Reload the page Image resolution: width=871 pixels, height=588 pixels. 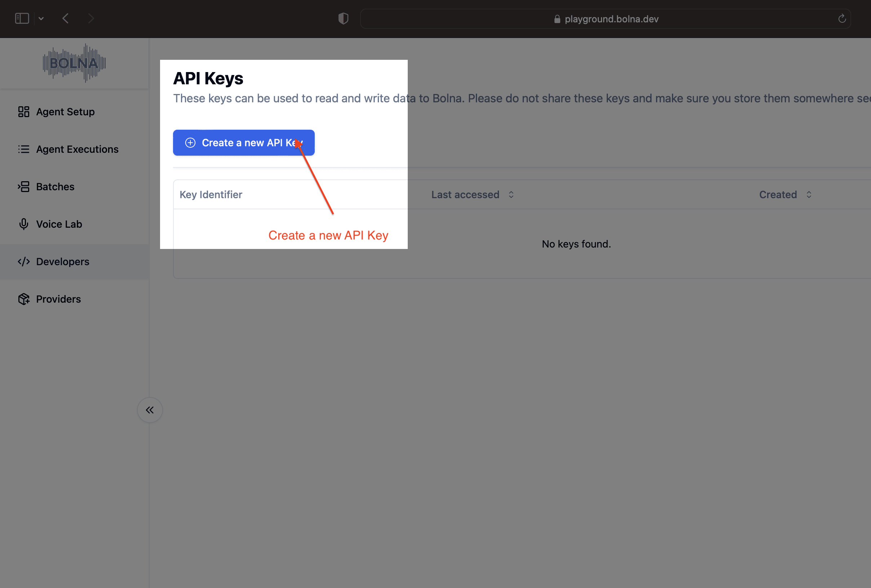pyautogui.click(x=842, y=19)
